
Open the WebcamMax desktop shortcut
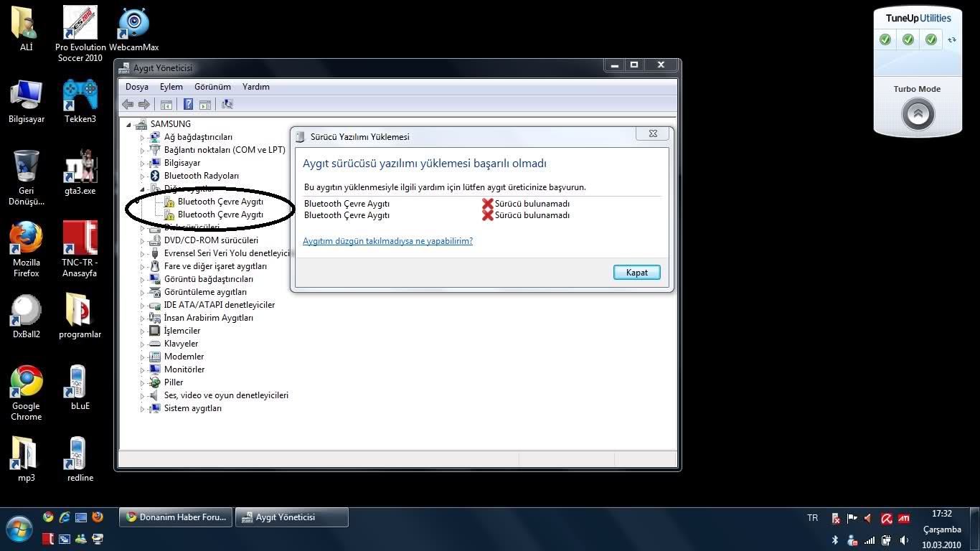coord(133,30)
